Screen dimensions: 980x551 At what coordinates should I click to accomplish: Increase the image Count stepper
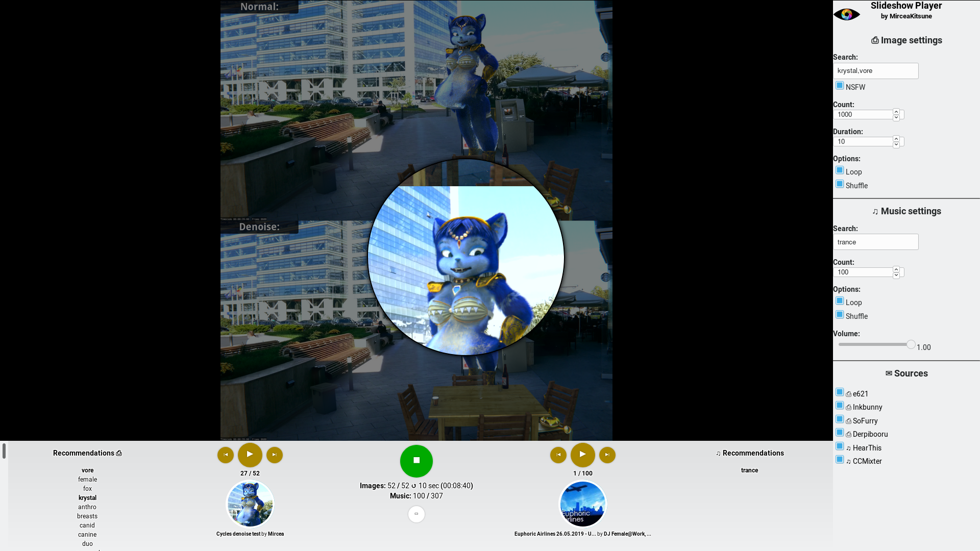point(896,112)
